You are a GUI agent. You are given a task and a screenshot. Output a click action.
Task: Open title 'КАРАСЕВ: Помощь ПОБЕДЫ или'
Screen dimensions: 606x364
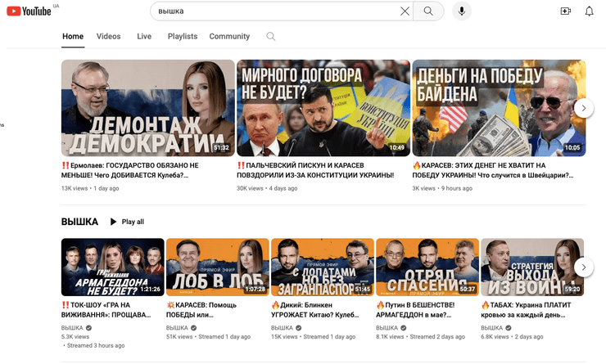click(201, 310)
